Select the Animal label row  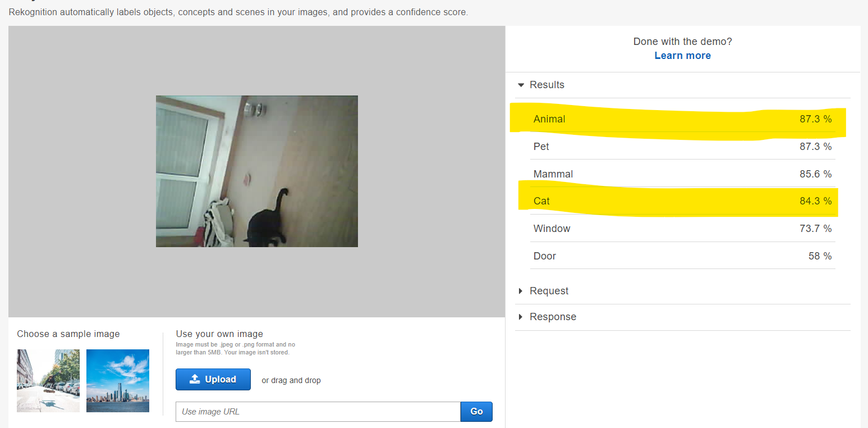pos(682,119)
